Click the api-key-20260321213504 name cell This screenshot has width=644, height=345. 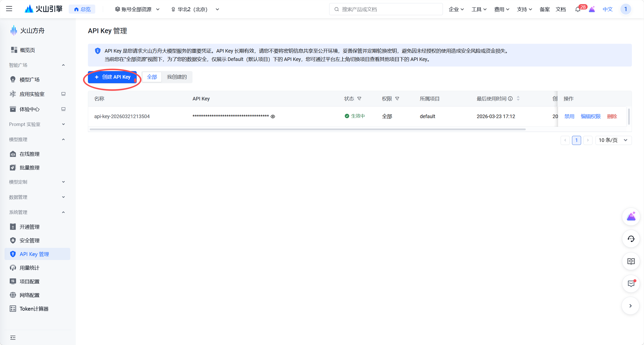coord(122,117)
